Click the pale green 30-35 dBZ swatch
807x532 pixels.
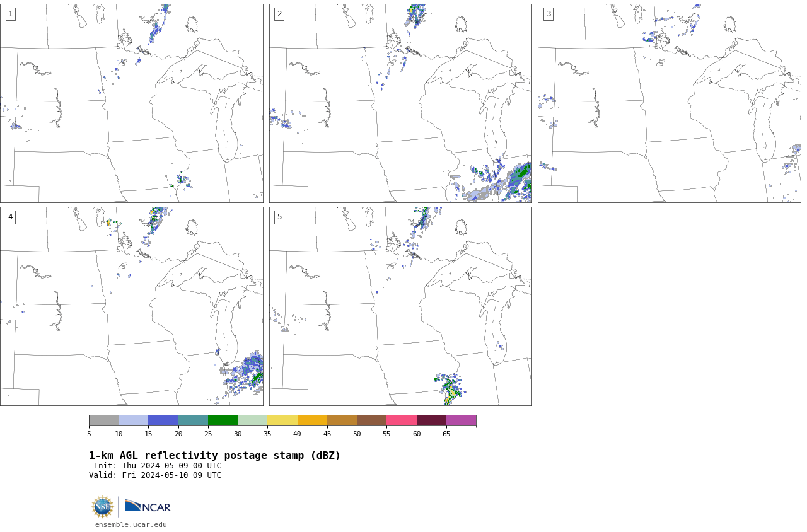pos(253,420)
